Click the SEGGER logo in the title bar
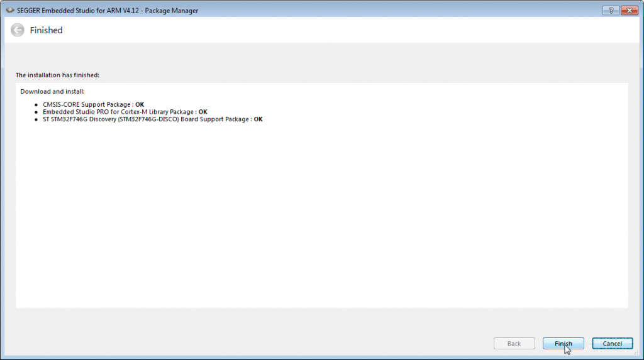This screenshot has width=644, height=360. point(8,11)
